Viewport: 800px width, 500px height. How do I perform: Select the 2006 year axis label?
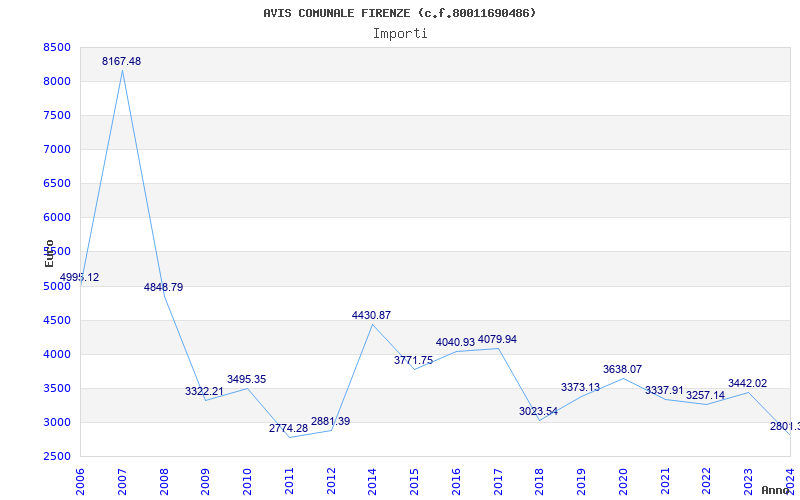click(80, 481)
